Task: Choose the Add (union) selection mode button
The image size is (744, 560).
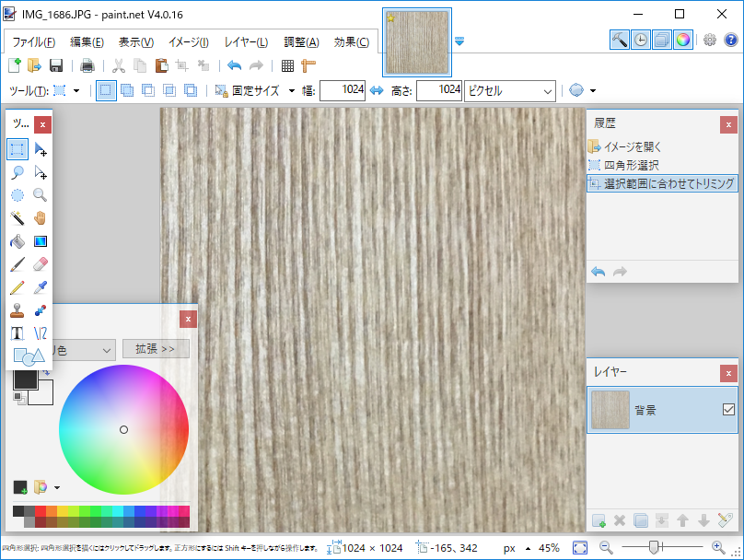Action: coord(127,90)
